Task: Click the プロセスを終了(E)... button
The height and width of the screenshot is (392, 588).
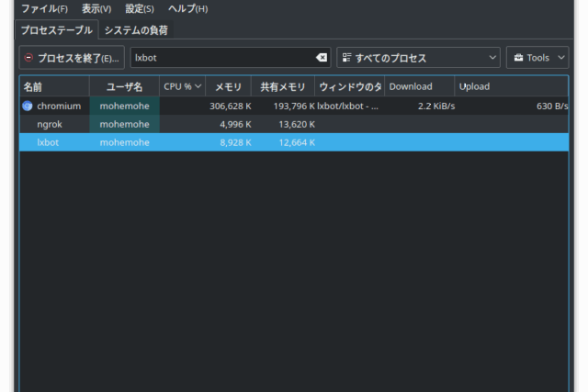Action: pyautogui.click(x=72, y=58)
